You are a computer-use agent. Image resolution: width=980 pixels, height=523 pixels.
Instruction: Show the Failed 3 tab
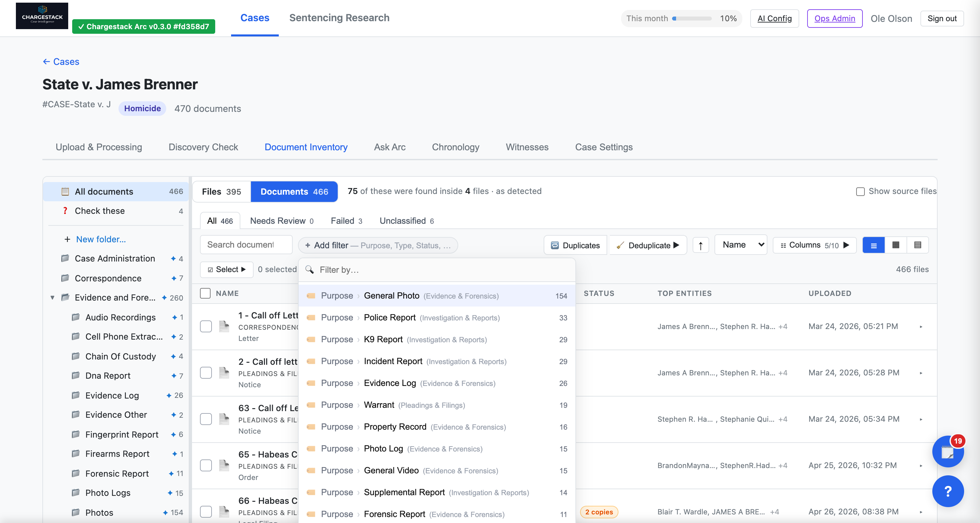346,221
